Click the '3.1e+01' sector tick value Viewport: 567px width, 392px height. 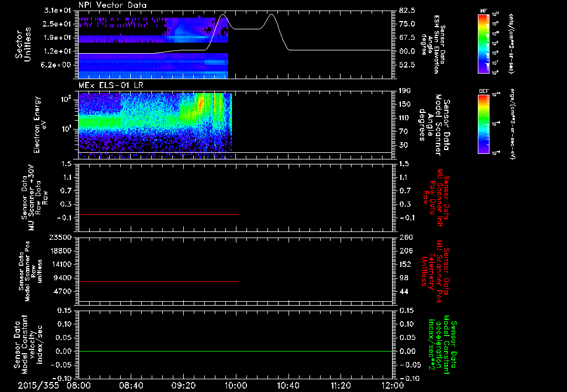(x=58, y=11)
